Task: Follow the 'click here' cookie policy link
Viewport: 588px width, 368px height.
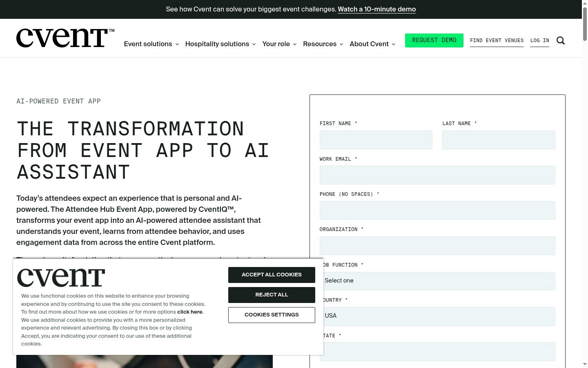Action: click(190, 312)
